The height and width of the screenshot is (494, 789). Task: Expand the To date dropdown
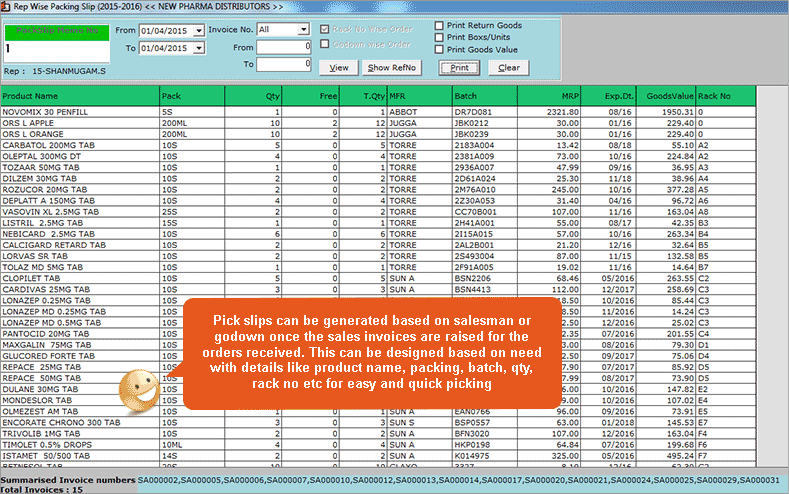pyautogui.click(x=199, y=47)
